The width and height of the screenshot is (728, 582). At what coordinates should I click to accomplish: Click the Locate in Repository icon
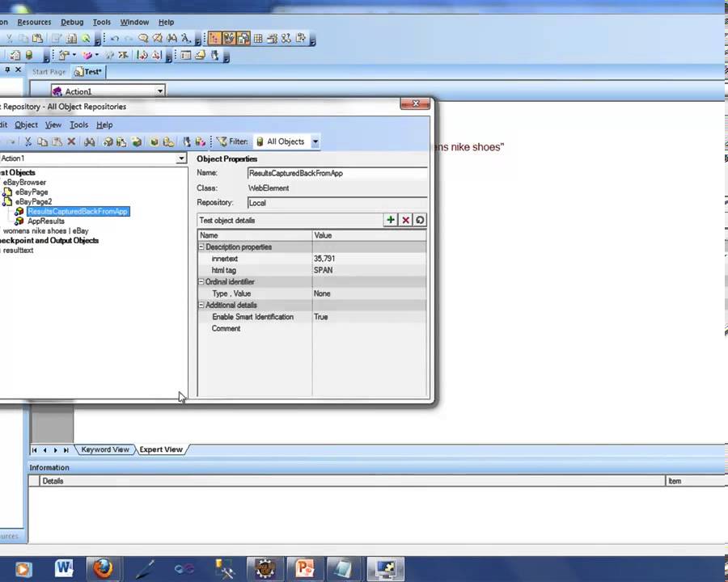[168, 141]
